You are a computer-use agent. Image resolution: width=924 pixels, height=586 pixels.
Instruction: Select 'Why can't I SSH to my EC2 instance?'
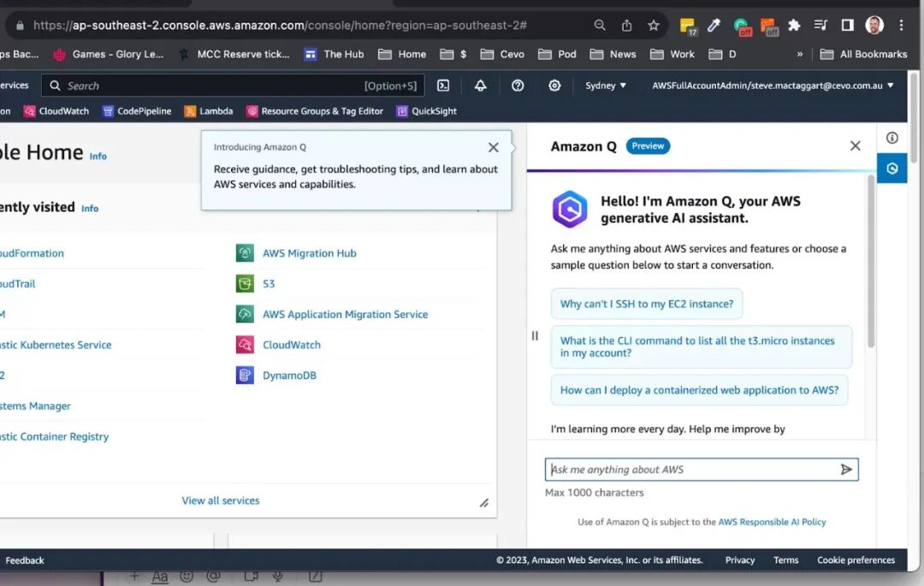click(x=647, y=304)
